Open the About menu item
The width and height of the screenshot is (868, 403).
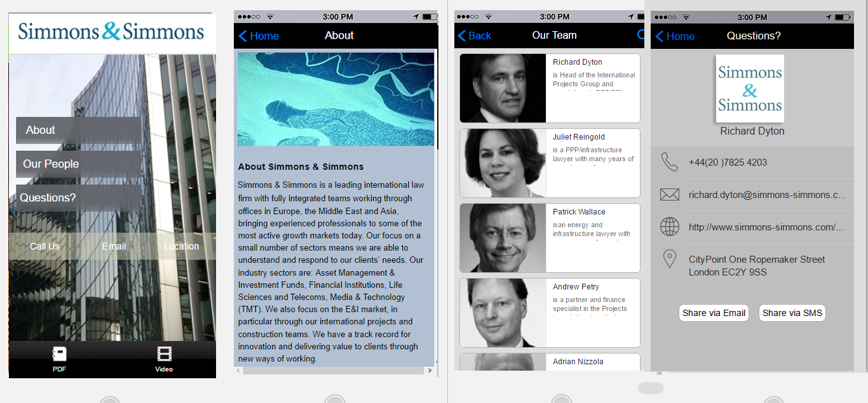coord(78,130)
